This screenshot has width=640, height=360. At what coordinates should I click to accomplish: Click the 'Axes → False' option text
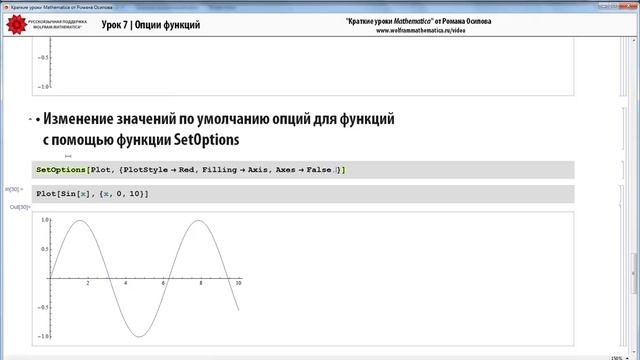[x=303, y=170]
